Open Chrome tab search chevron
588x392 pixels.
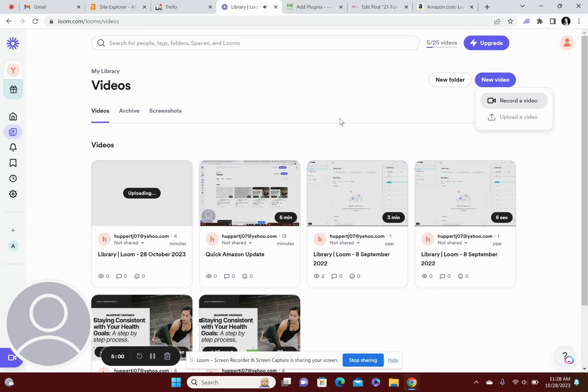pos(522,6)
